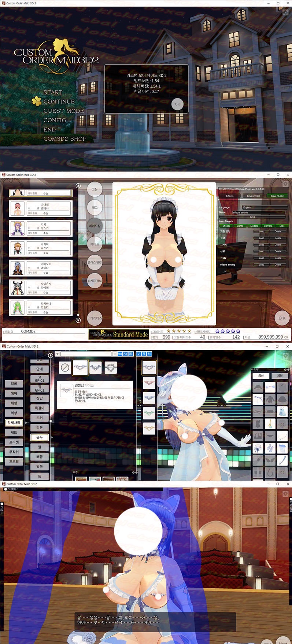Click the round OK button in maid management
Viewport: 292px width, 644px height.
(282, 318)
